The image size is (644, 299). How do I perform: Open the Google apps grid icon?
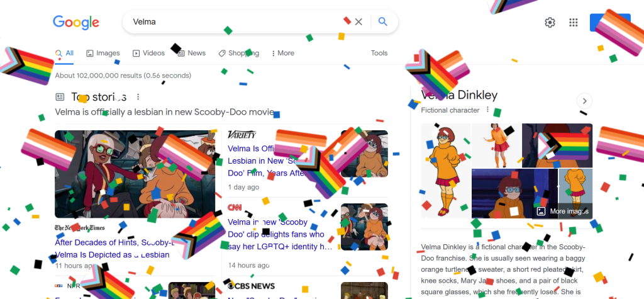click(x=574, y=23)
